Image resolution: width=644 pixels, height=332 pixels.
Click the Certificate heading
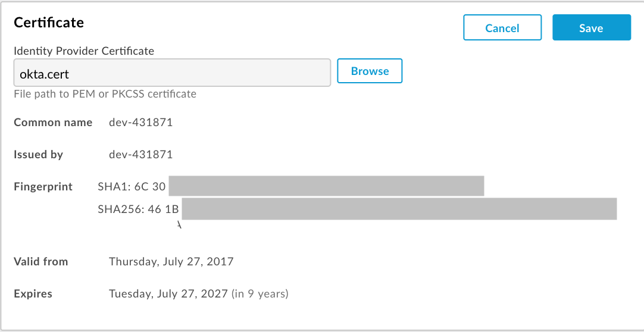[49, 23]
